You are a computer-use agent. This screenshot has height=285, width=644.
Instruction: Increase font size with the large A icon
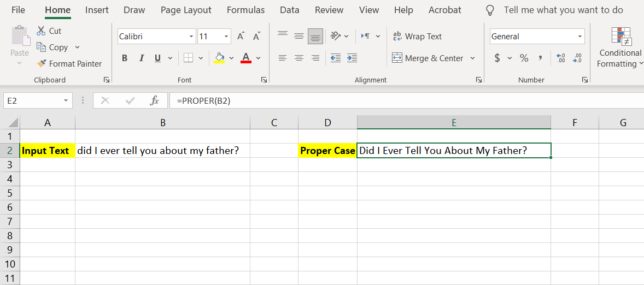241,37
